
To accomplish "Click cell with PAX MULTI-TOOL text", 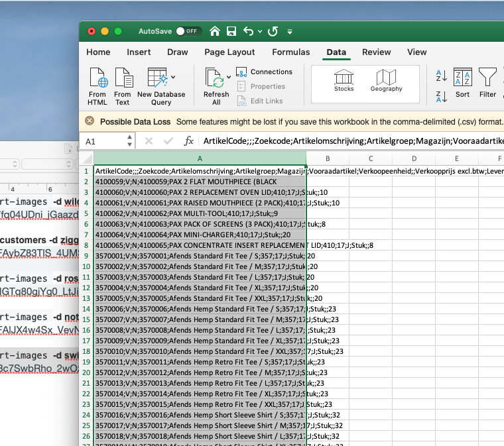I will (200, 213).
